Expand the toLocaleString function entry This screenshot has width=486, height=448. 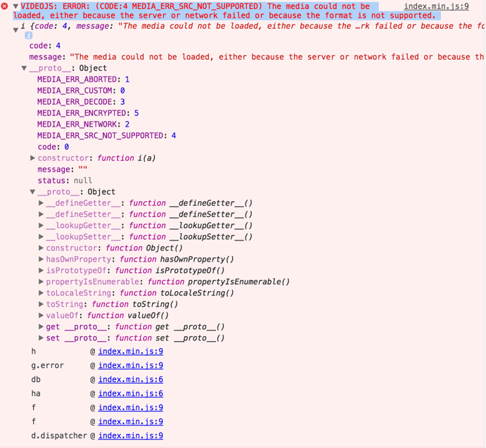pos(41,293)
